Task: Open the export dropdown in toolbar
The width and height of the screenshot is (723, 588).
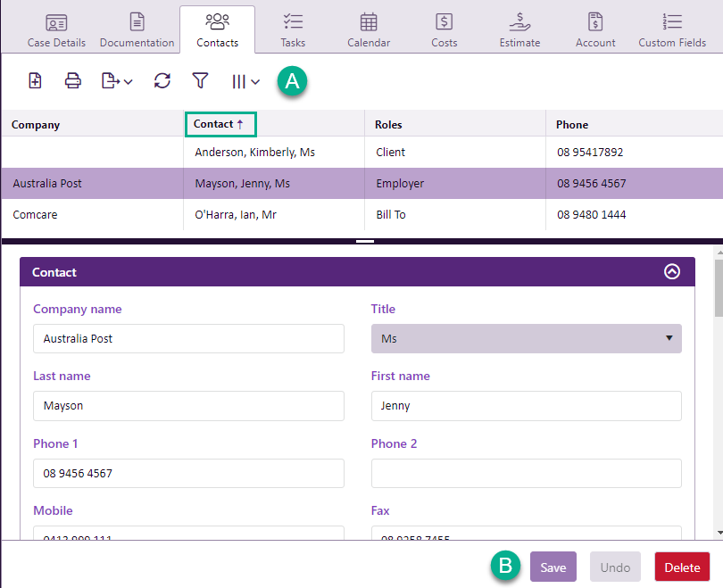Action: pos(116,81)
